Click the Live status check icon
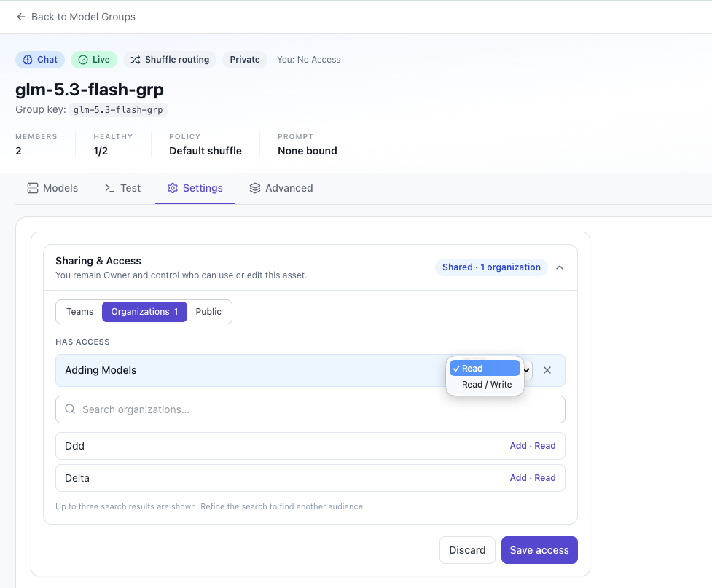Image resolution: width=712 pixels, height=588 pixels. click(x=82, y=60)
